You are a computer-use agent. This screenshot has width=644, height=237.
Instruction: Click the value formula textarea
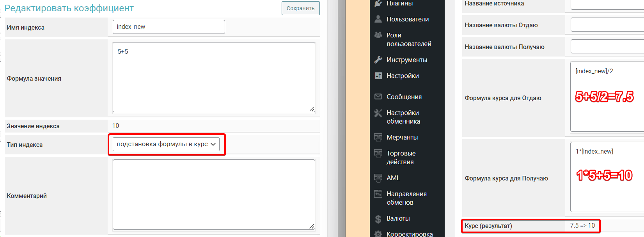(213, 77)
